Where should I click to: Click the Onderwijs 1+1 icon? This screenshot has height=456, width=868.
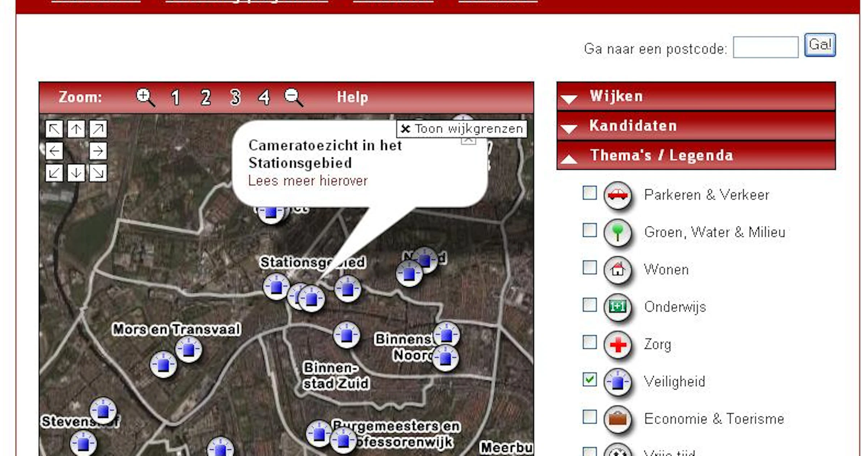pyautogui.click(x=618, y=307)
